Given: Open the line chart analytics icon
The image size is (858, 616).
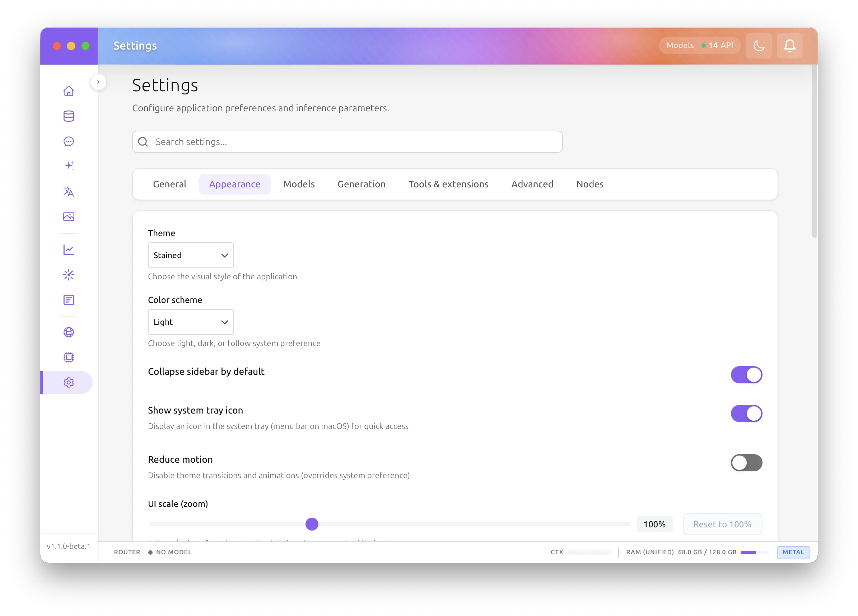Looking at the screenshot, I should point(69,249).
